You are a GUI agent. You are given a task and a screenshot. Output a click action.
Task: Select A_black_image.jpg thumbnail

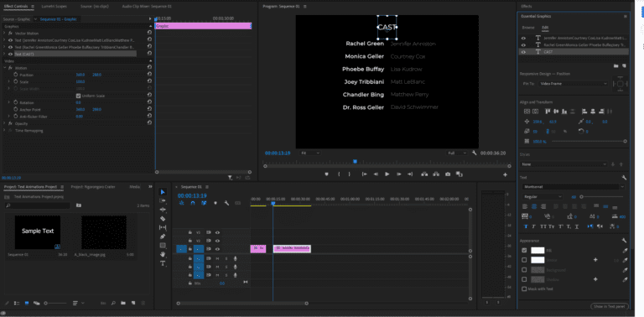tap(103, 232)
